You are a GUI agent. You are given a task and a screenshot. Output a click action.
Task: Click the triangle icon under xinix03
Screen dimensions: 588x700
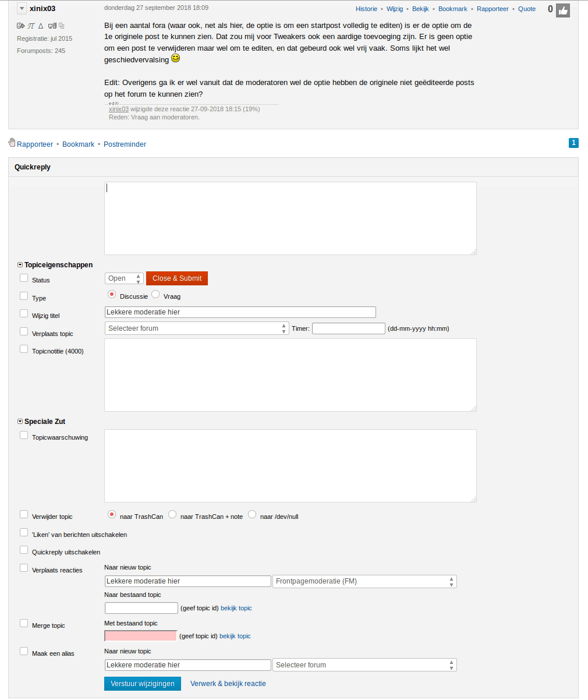pyautogui.click(x=41, y=26)
